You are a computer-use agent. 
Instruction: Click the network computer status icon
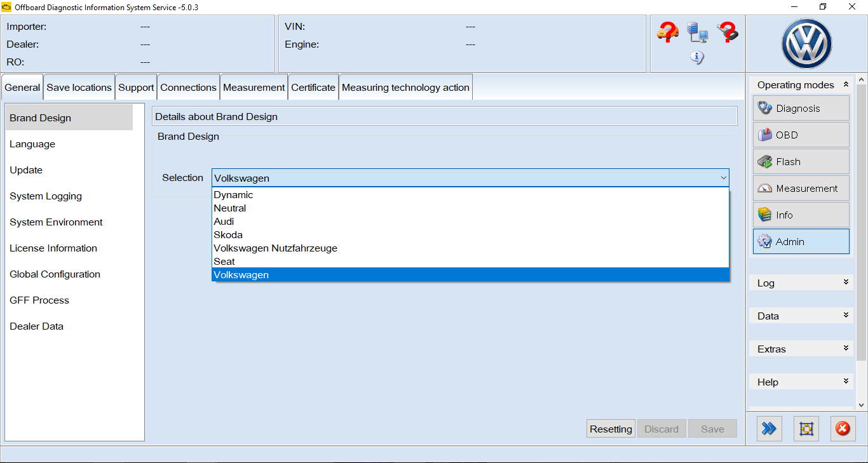coord(697,32)
